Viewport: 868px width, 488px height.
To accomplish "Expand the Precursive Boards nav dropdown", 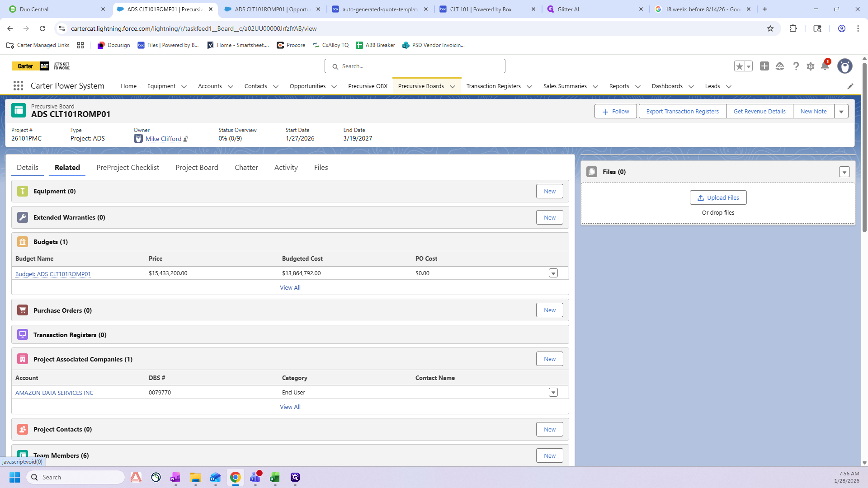I will (x=453, y=86).
